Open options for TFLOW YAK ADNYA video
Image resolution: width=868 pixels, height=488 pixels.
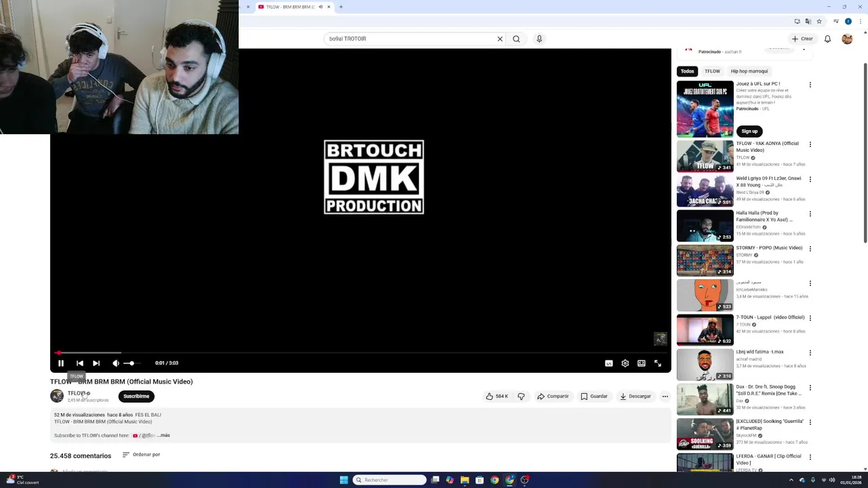(810, 144)
